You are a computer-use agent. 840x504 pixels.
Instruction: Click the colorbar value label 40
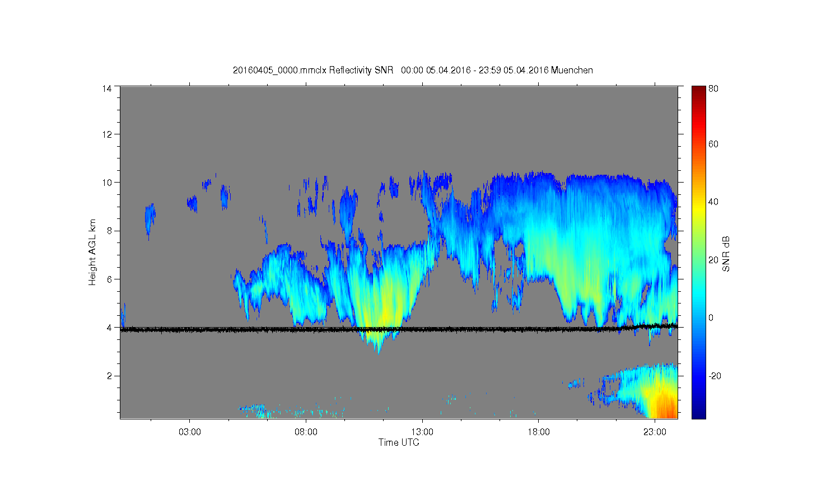coord(713,202)
